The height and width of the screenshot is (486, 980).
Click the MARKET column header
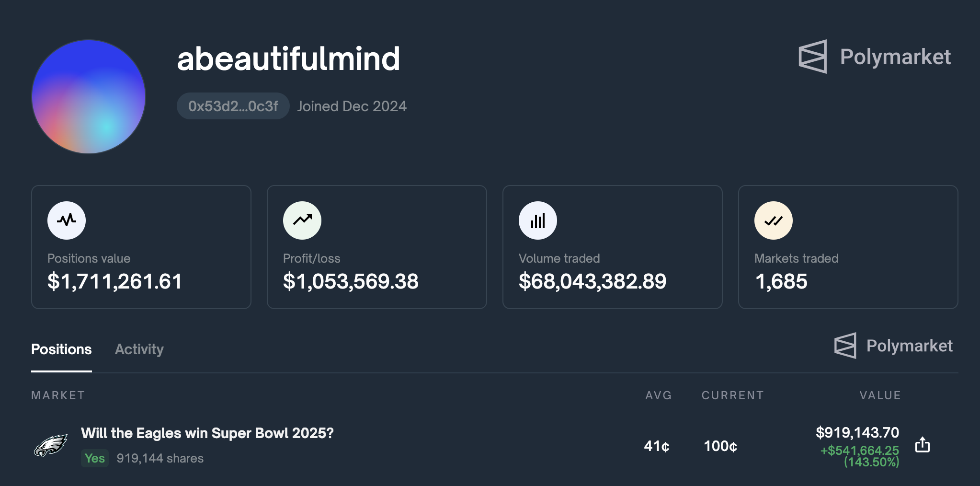pos(58,395)
